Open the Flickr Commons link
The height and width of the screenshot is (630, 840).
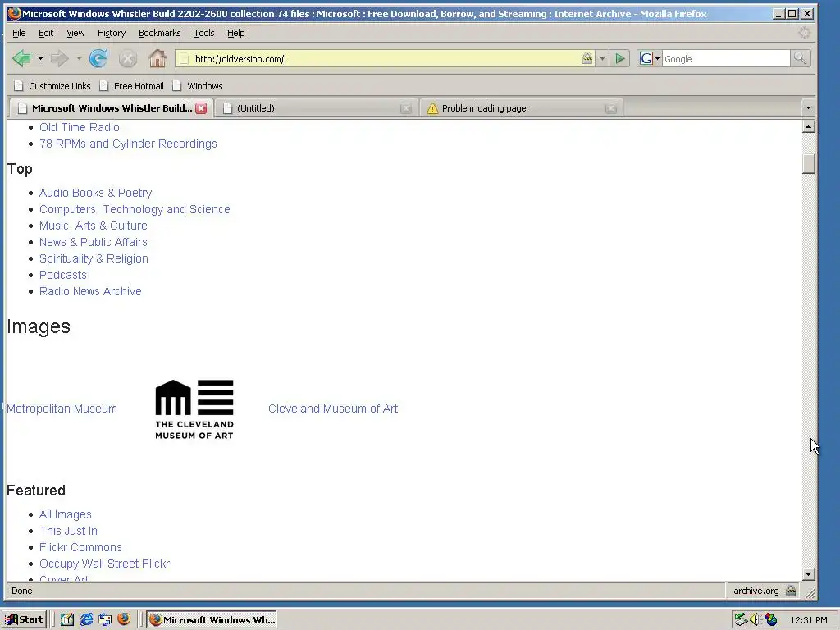click(80, 547)
